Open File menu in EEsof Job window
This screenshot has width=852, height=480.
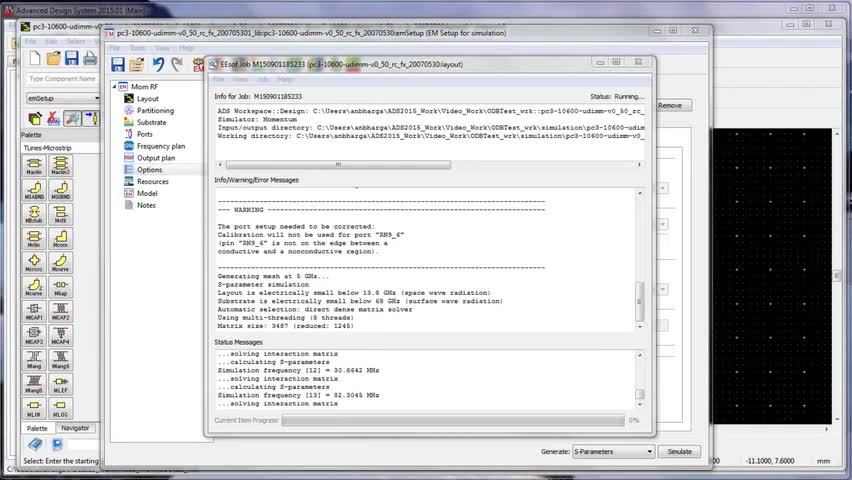pos(218,79)
